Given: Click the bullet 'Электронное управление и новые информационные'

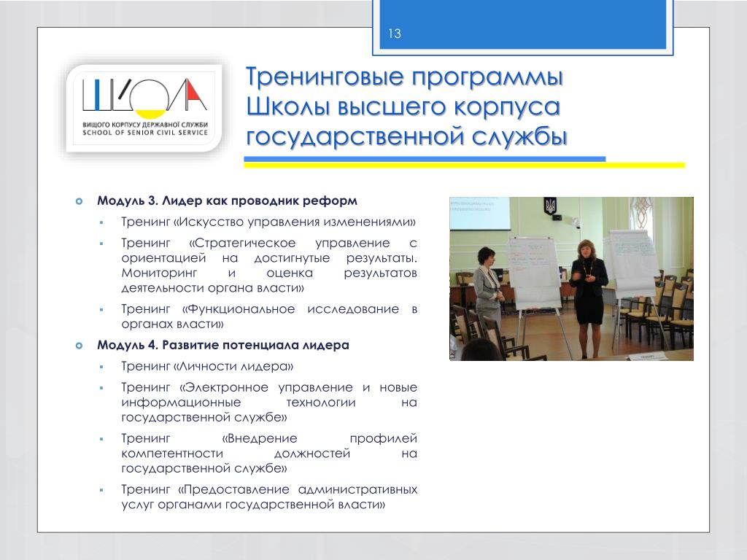Looking at the screenshot, I should point(269,402).
